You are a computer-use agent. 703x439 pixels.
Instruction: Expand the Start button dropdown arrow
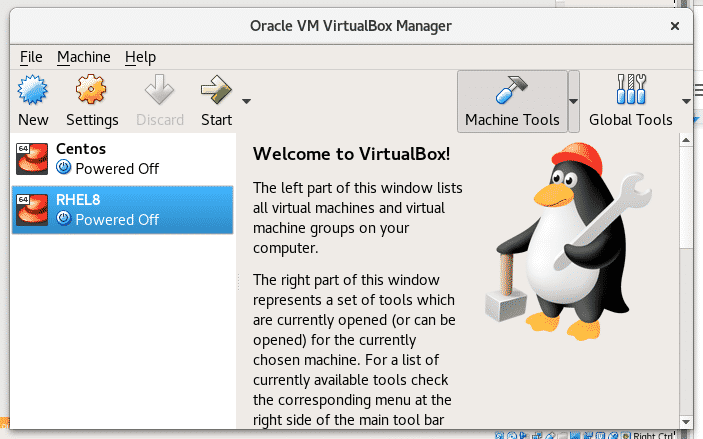(246, 101)
